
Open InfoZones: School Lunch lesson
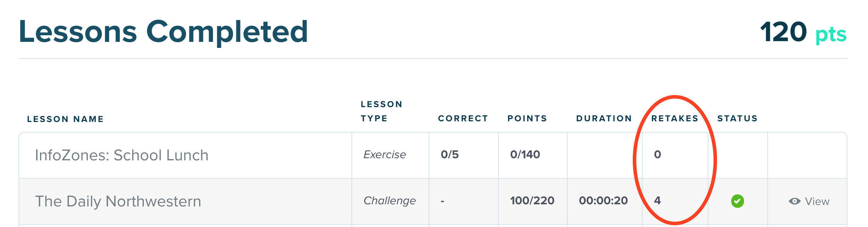(122, 155)
